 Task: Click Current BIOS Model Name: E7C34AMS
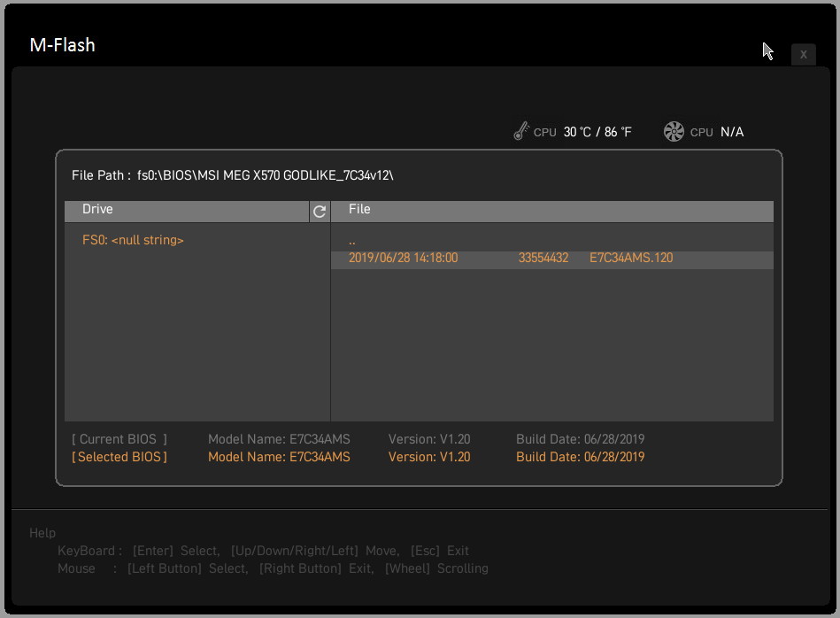tap(279, 439)
